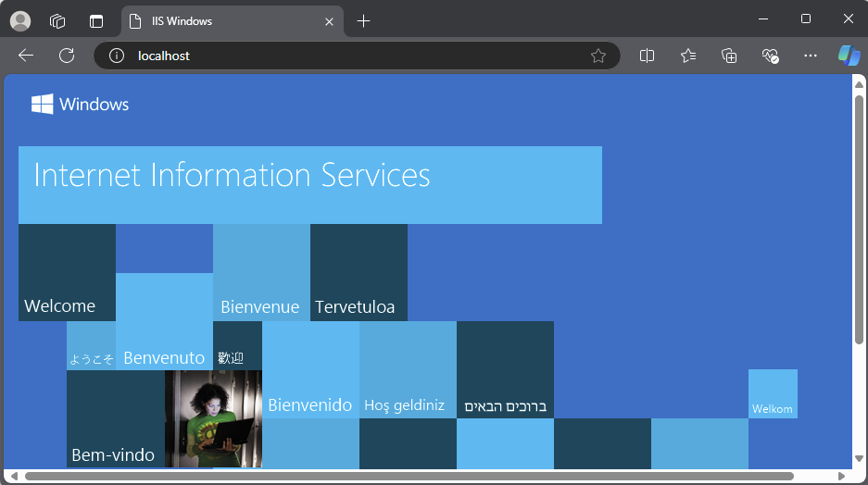Image resolution: width=868 pixels, height=485 pixels.
Task: Click the Welkom tile
Action: point(773,393)
